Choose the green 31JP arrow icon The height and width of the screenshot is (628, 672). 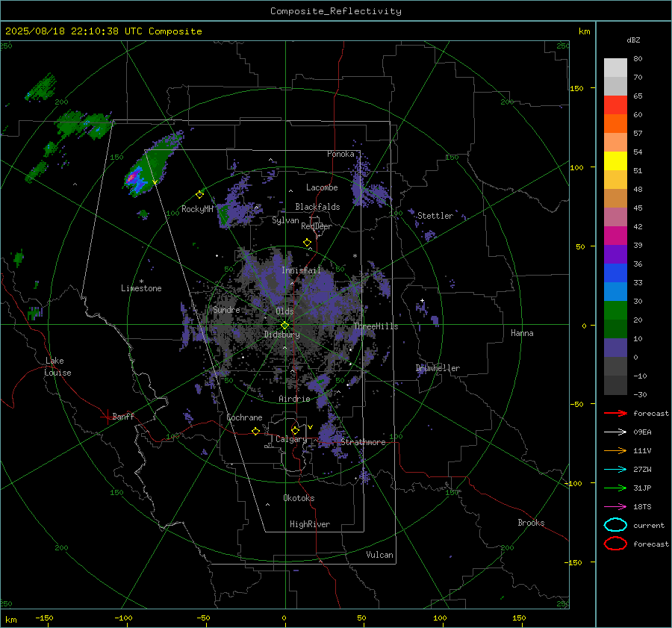[615, 488]
